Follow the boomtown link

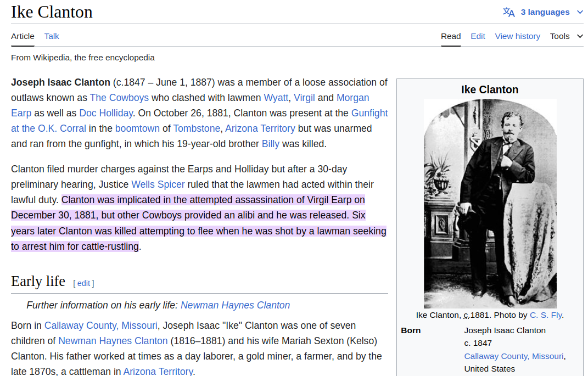click(137, 128)
